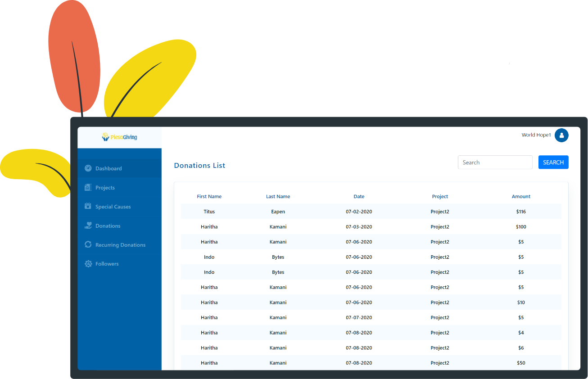Select the Donations heart icon
The image size is (588, 379).
87,225
